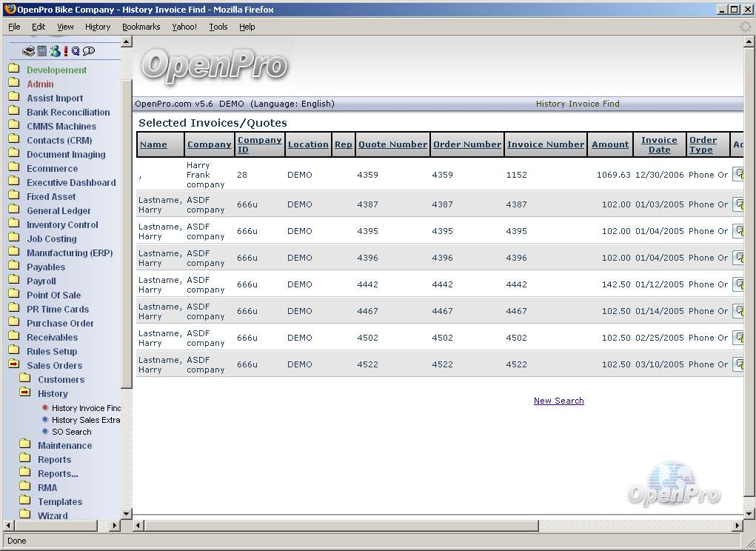Open the Tools menu in Firefox
The width and height of the screenshot is (756, 551).
pyautogui.click(x=218, y=27)
